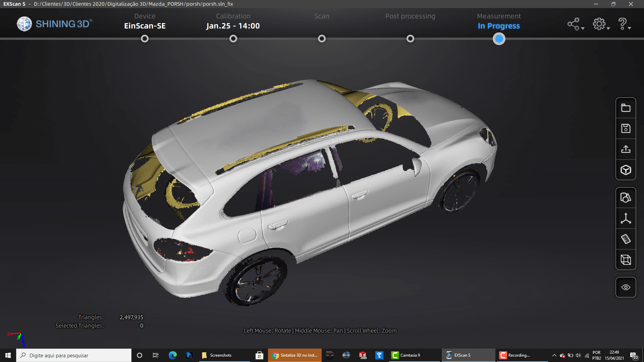Image resolution: width=644 pixels, height=362 pixels.
Task: Open network status in system tray
Action: [587, 355]
